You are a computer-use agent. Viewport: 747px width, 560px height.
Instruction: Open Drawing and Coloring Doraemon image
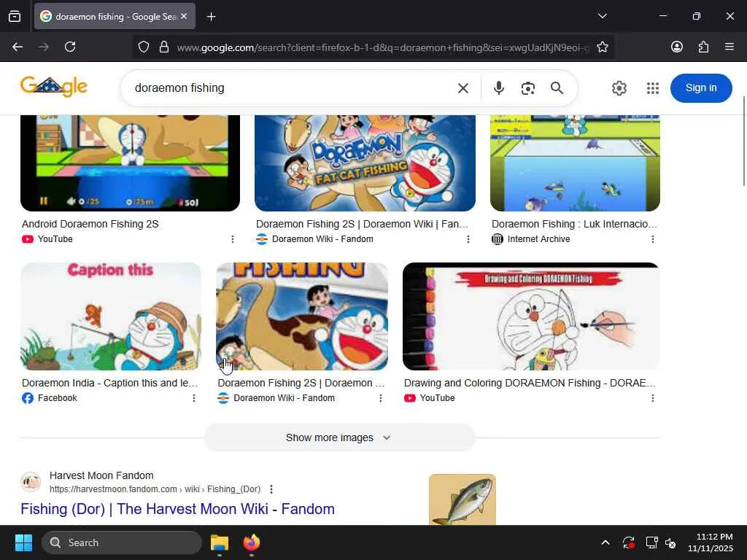point(531,316)
